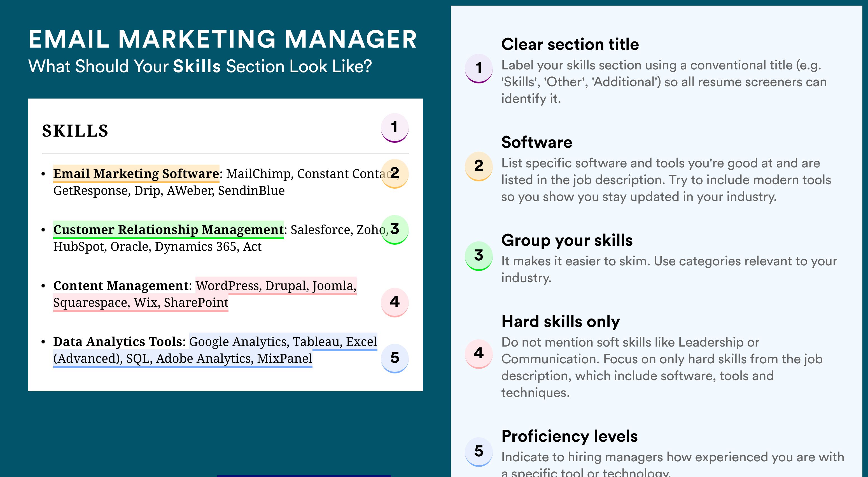
Task: Click badge 3 next to Group your skills
Action: coord(479,256)
